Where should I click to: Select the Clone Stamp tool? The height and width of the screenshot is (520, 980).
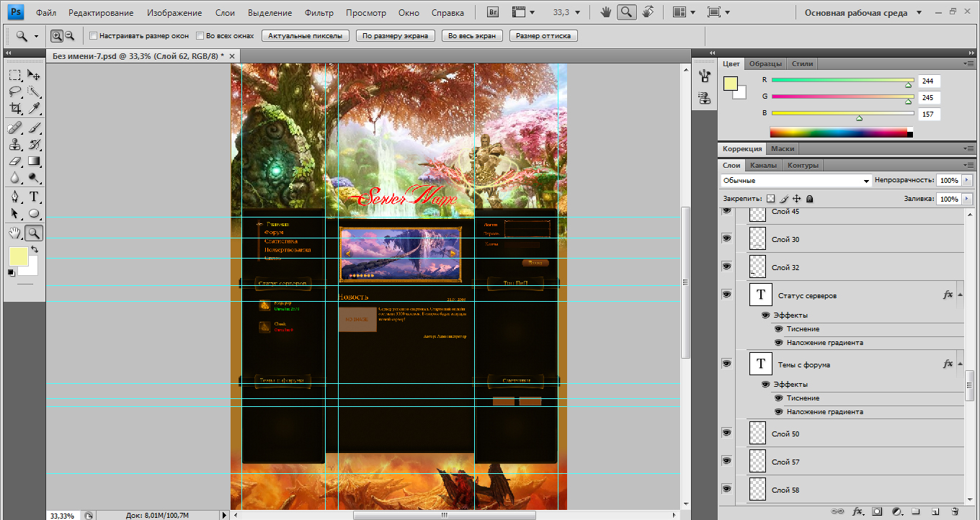[x=14, y=144]
